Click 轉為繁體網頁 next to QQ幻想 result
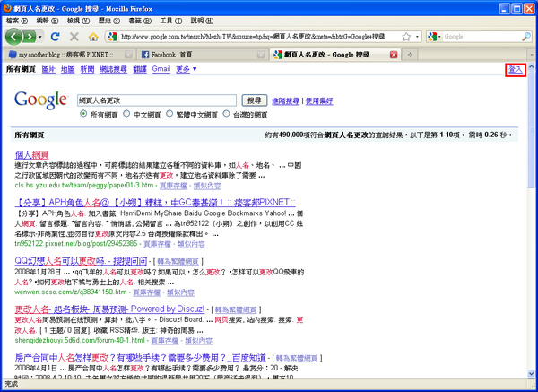538x392 pixels. pos(178,262)
